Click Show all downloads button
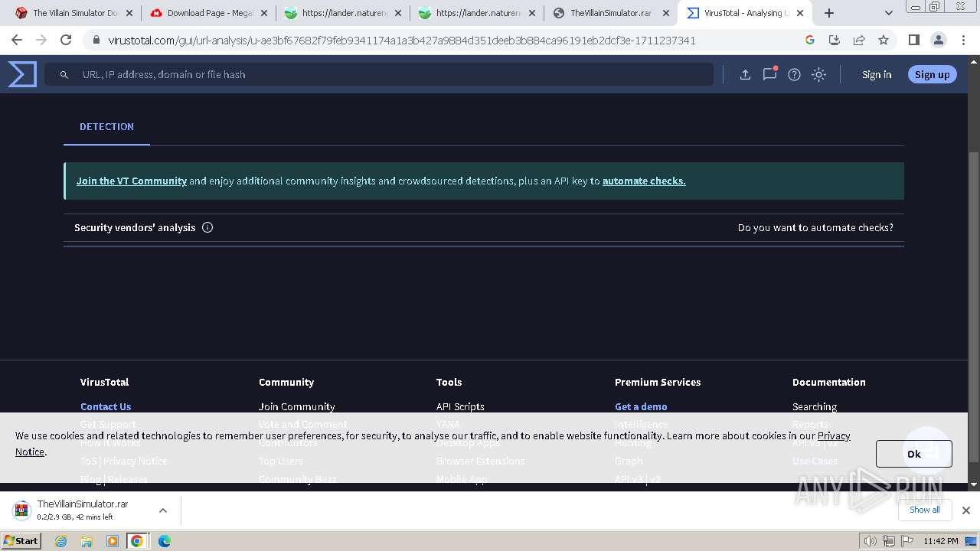Image resolution: width=980 pixels, height=551 pixels. [x=924, y=510]
